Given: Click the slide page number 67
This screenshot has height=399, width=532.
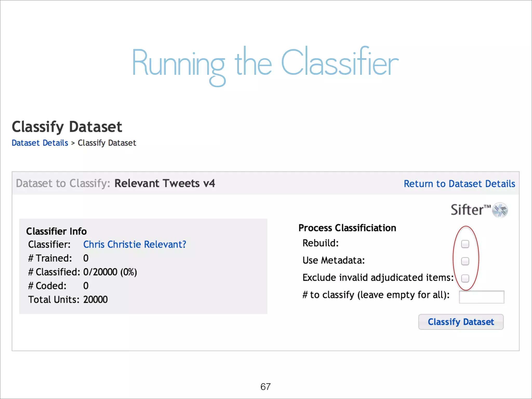Looking at the screenshot, I should pyautogui.click(x=265, y=387).
